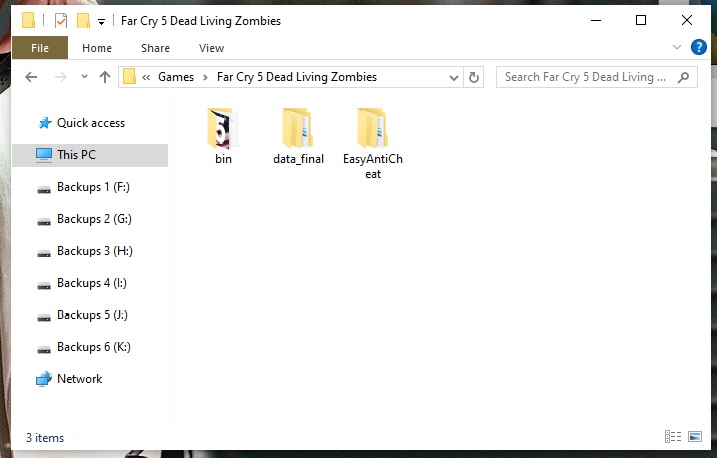Open the Customize Quick Access Toolbar dropdown

pos(102,21)
